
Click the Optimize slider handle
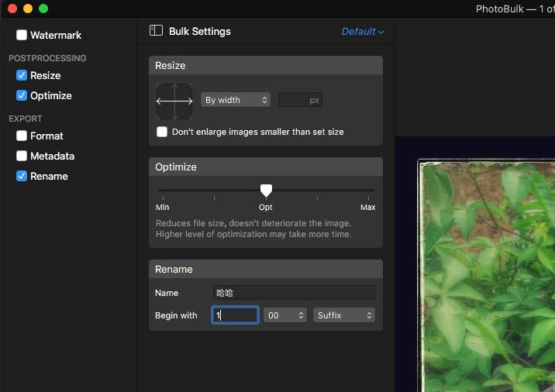(266, 191)
